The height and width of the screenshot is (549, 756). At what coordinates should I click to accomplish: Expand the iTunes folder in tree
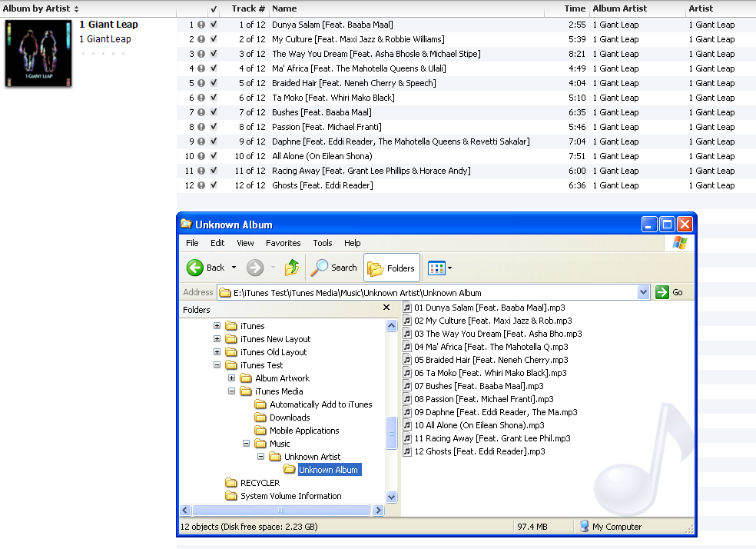pos(217,326)
